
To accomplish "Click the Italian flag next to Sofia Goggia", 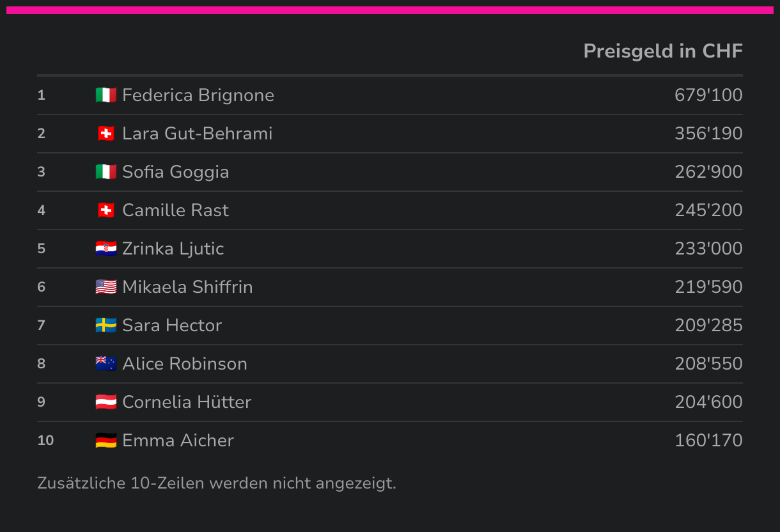I will click(x=106, y=172).
